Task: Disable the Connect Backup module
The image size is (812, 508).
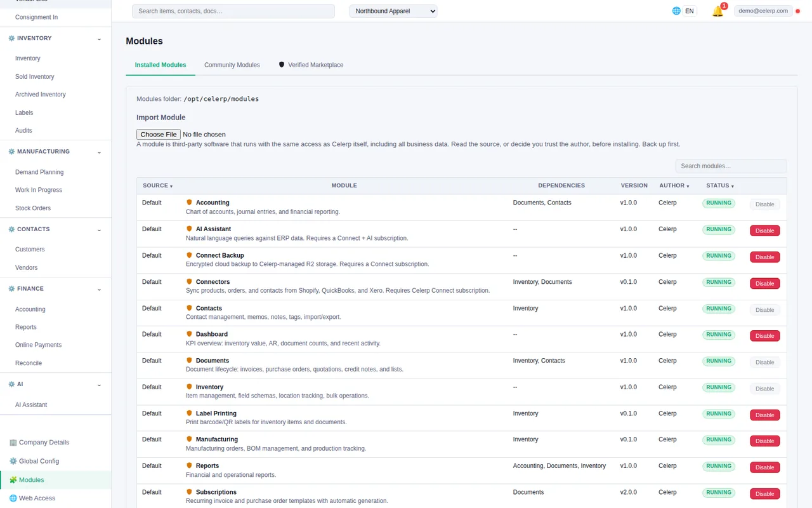Action: click(x=764, y=257)
